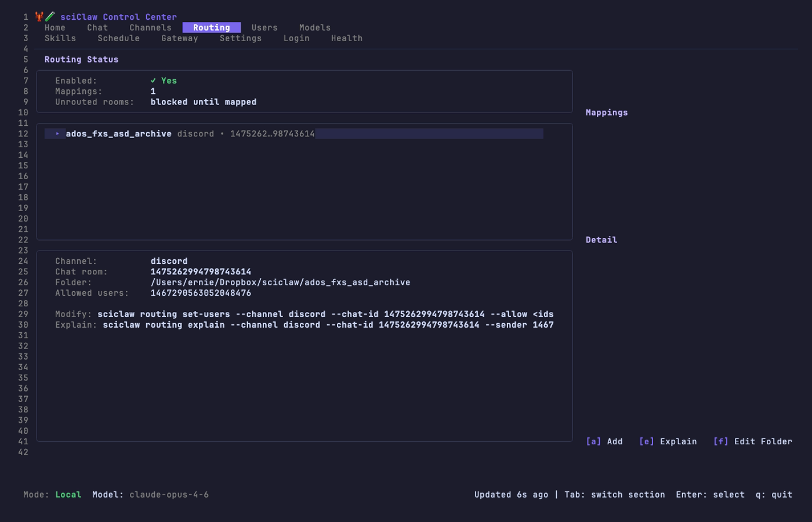Click the green checkmark next to Yes
This screenshot has width=812, height=522.
coord(153,81)
